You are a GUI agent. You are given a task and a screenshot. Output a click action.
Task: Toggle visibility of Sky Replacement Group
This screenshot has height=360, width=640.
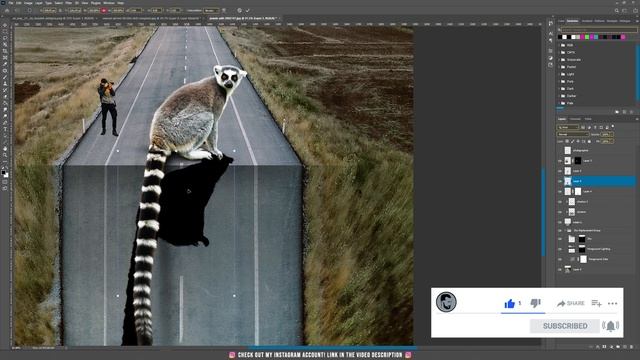pyautogui.click(x=560, y=231)
